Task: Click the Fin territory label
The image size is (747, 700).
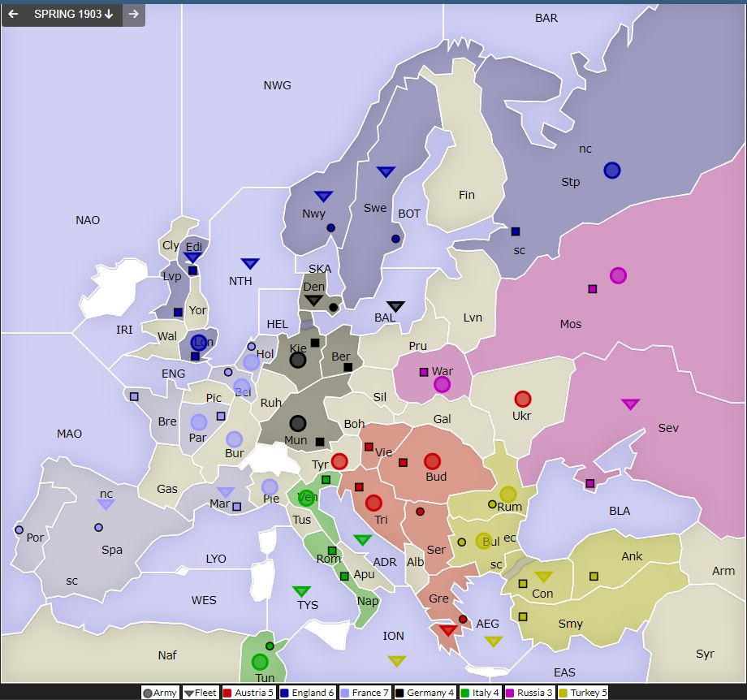Action: click(466, 195)
